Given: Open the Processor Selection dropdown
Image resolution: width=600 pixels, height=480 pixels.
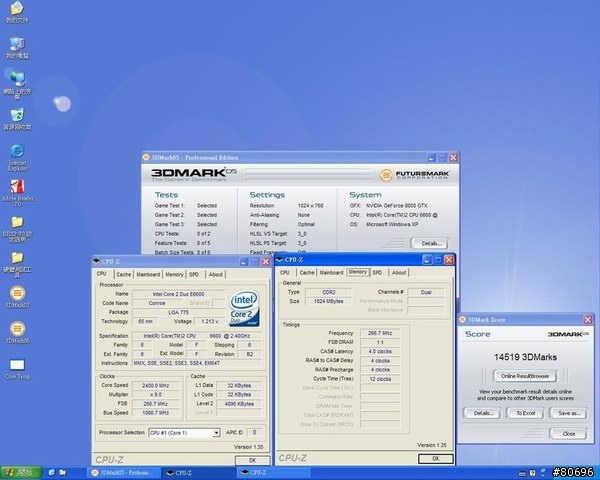Looking at the screenshot, I should [x=184, y=433].
